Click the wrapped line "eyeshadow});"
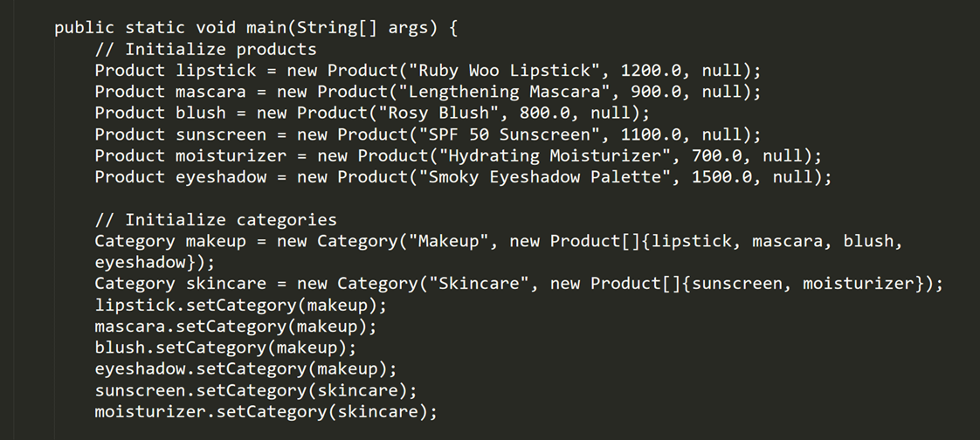 pos(155,262)
